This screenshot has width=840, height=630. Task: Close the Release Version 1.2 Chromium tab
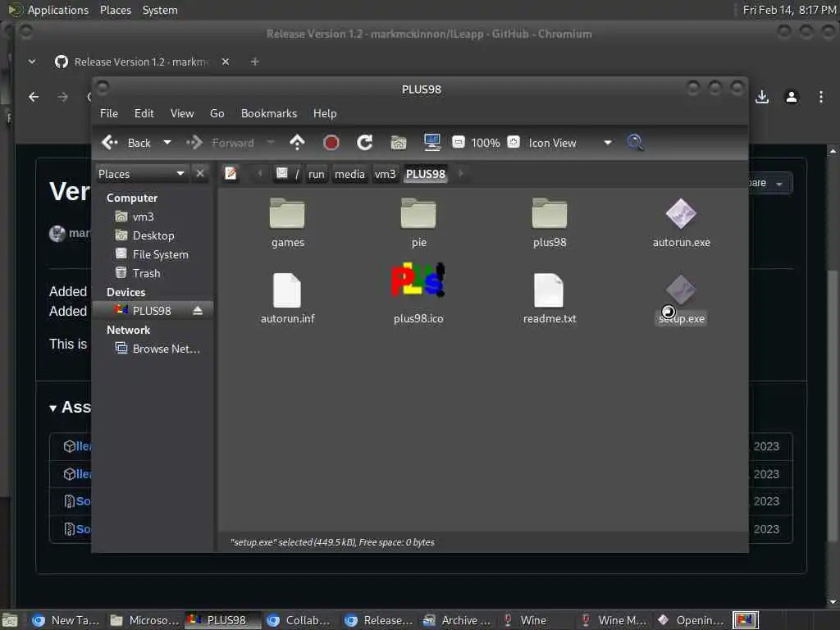226,62
